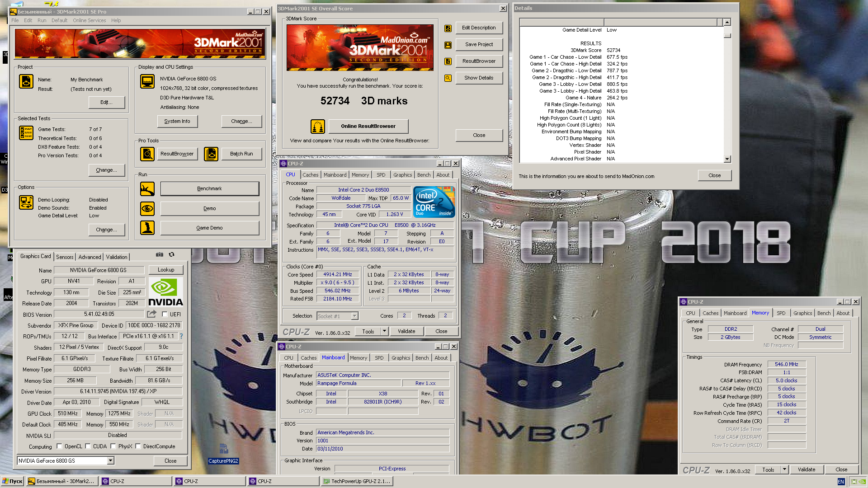
Task: Click the GPU Name field in GPU-Z
Action: (99, 270)
